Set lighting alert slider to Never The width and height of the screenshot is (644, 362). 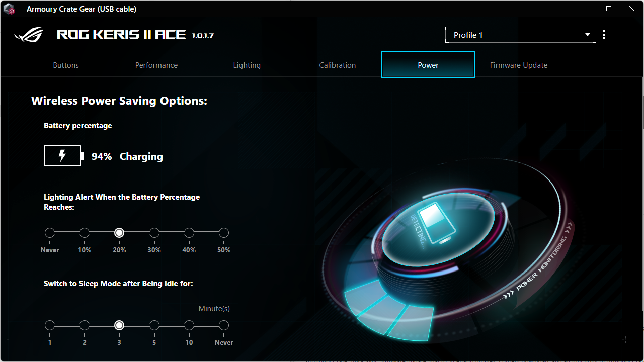click(50, 233)
